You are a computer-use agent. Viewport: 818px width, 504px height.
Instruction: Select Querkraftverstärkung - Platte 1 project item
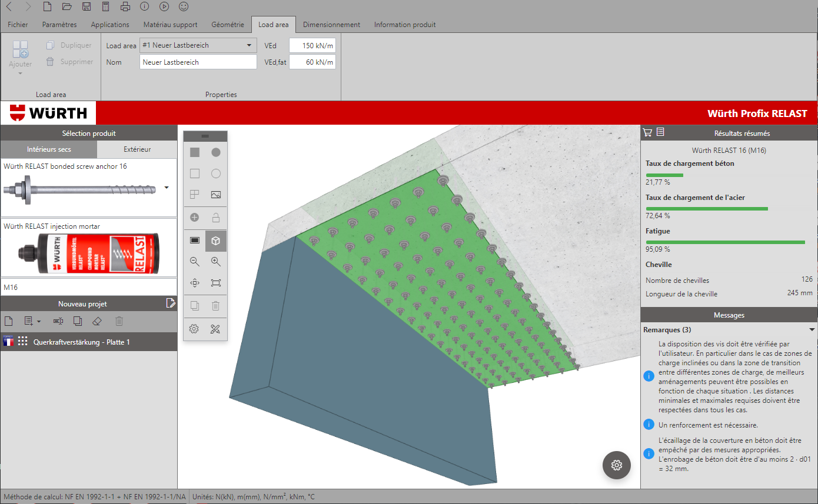89,342
